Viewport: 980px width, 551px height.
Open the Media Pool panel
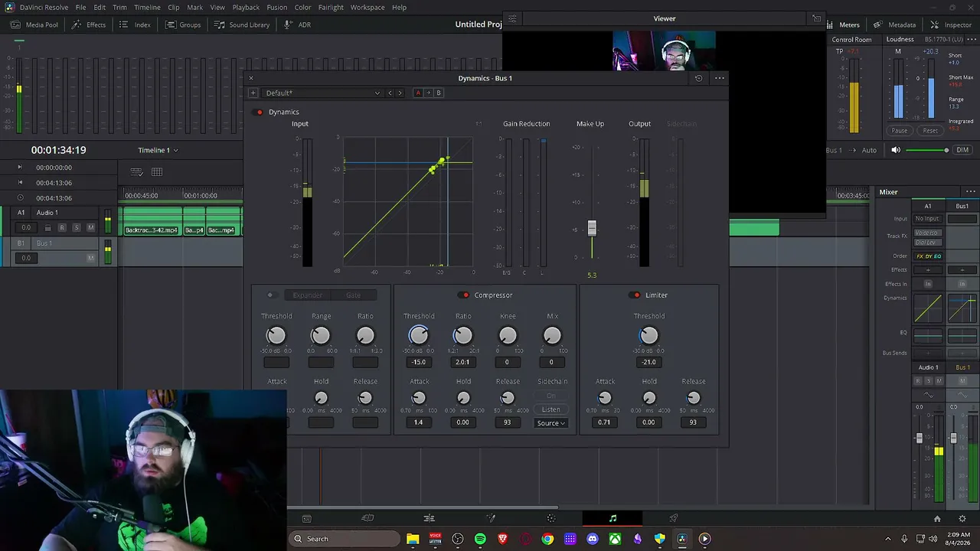pyautogui.click(x=35, y=24)
